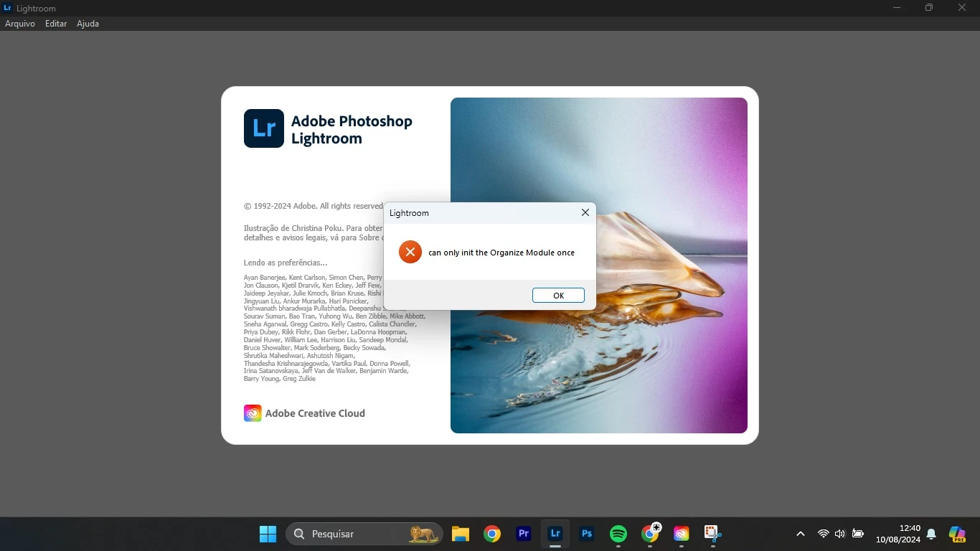Open the Ajuda menu
Viewport: 980px width, 551px height.
click(x=88, y=24)
